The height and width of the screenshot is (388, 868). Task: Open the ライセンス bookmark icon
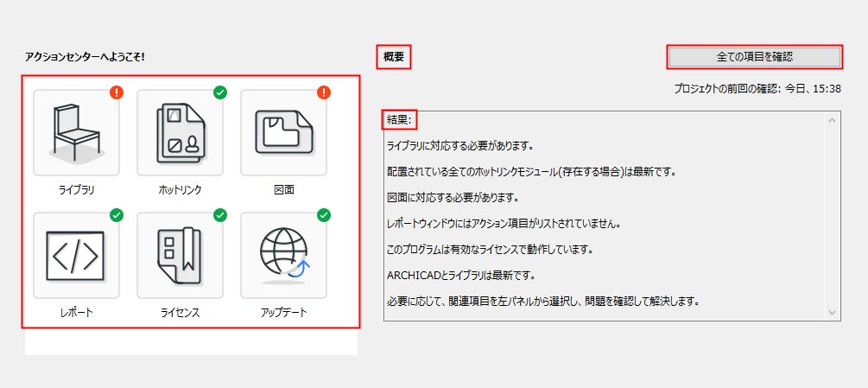180,255
